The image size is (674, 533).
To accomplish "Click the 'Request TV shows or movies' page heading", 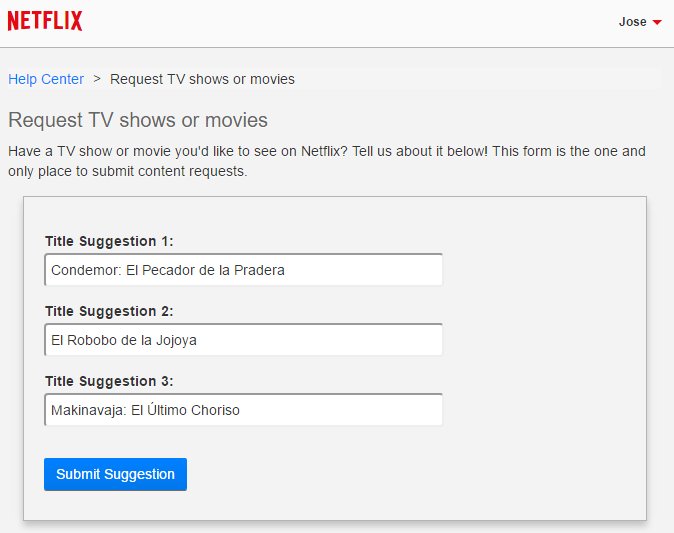I will (x=138, y=120).
